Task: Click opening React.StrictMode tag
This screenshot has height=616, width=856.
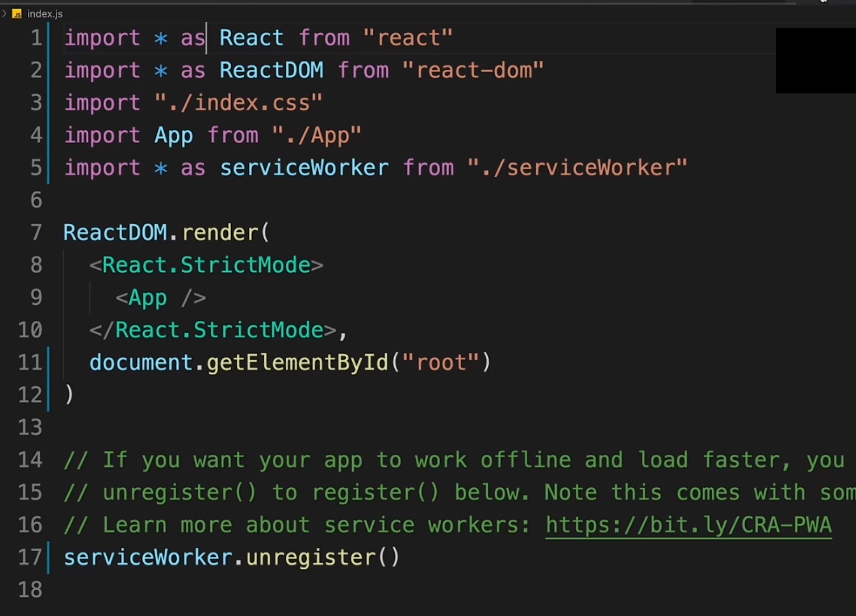Action: (x=206, y=265)
